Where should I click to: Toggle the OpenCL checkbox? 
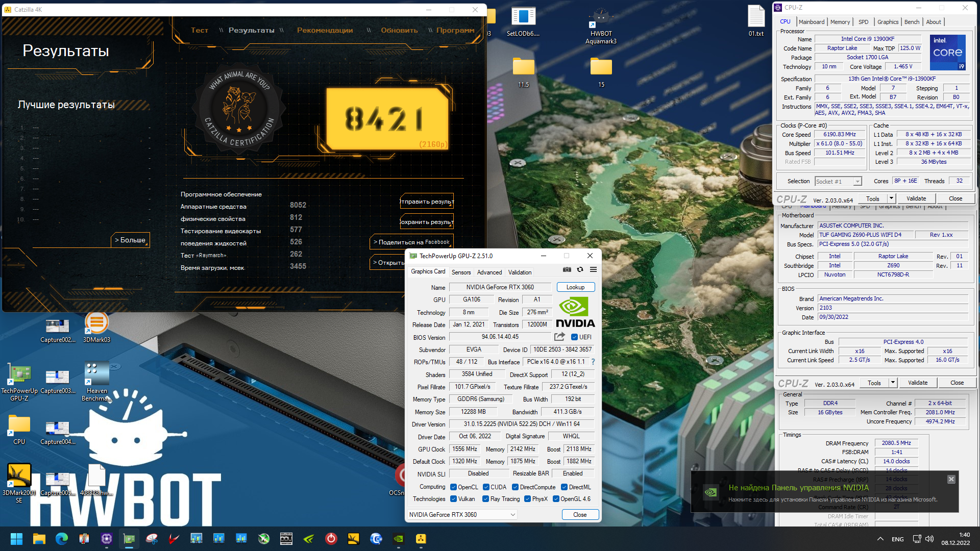tap(453, 487)
